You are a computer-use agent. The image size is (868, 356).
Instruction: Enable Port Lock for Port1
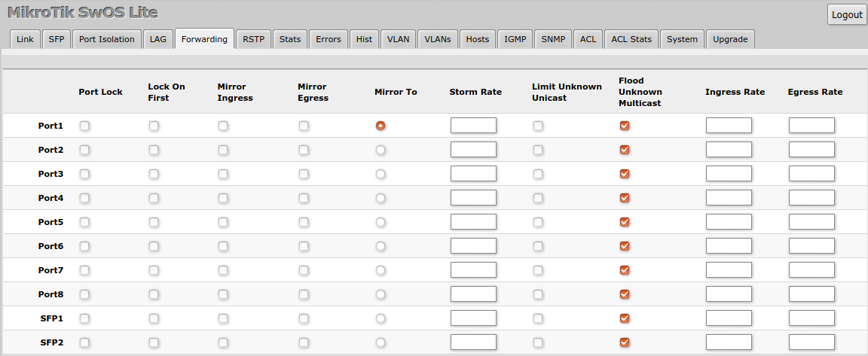(84, 126)
